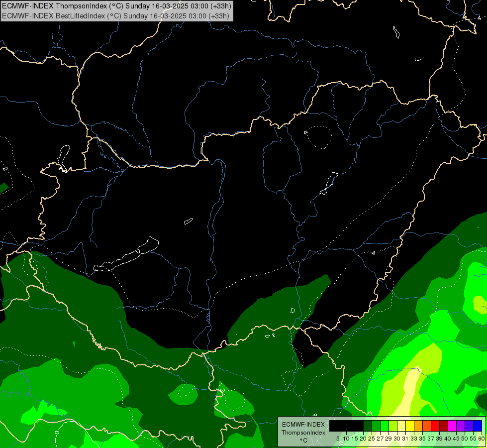Screen dimensions: 487x448
Task: Pick the medium green 25–27 legend swatch
Action: point(376,426)
